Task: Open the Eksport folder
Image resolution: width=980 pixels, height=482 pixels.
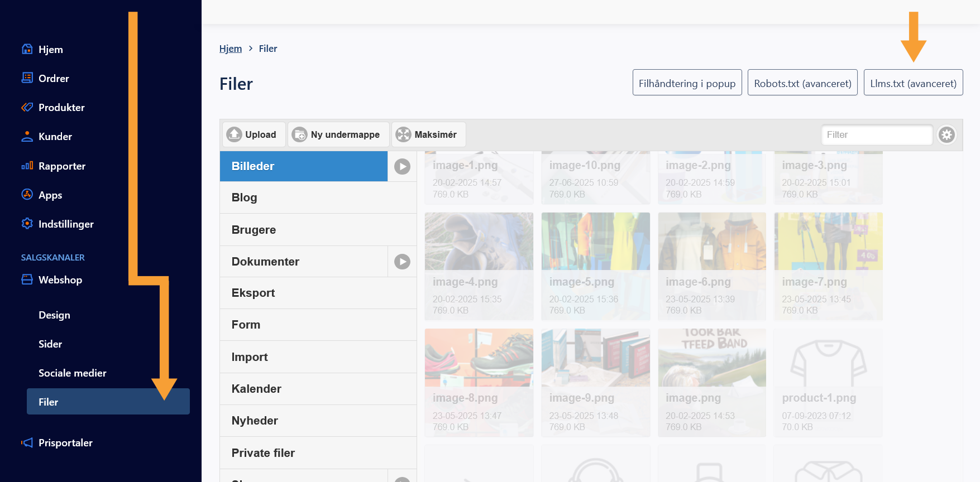Action: (x=318, y=293)
